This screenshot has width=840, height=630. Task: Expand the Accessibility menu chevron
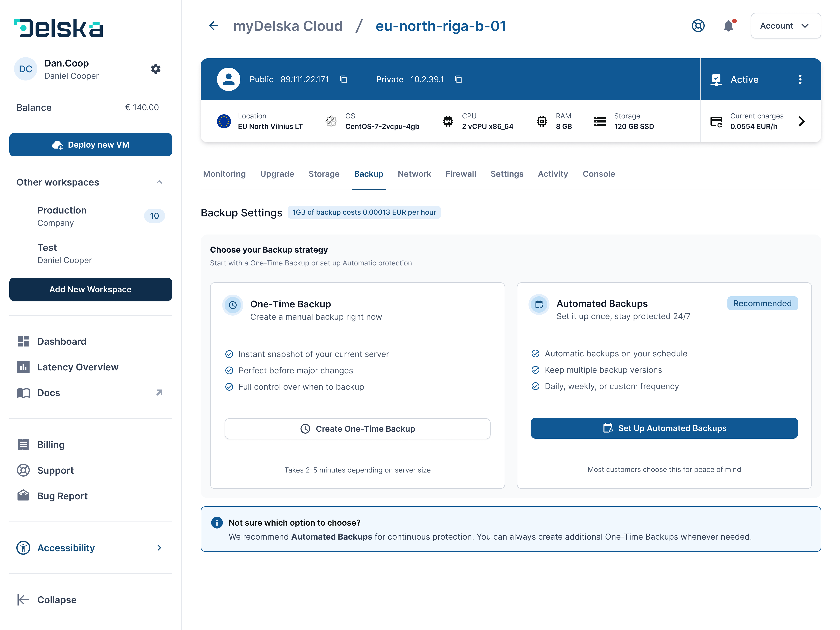coord(159,548)
